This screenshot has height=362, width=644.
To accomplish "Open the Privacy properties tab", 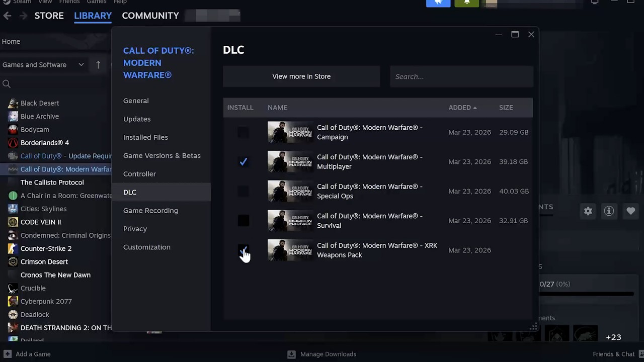I will tap(161, 229).
